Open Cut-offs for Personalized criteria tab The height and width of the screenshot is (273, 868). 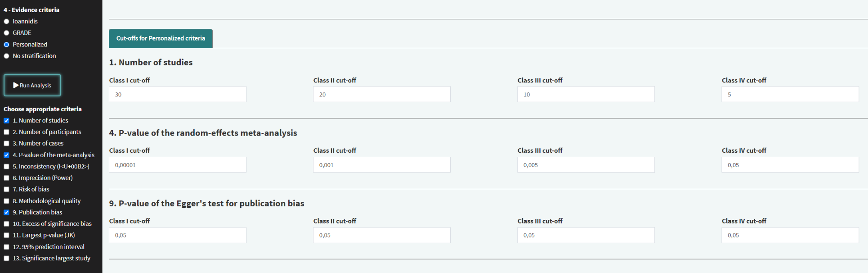[161, 38]
